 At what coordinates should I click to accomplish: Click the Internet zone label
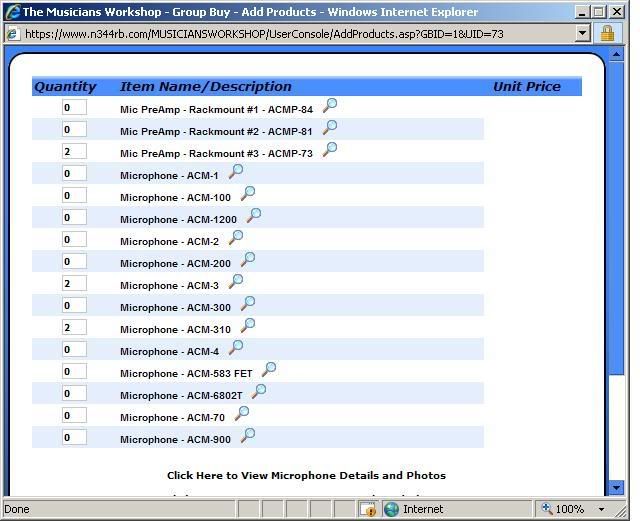click(x=423, y=509)
